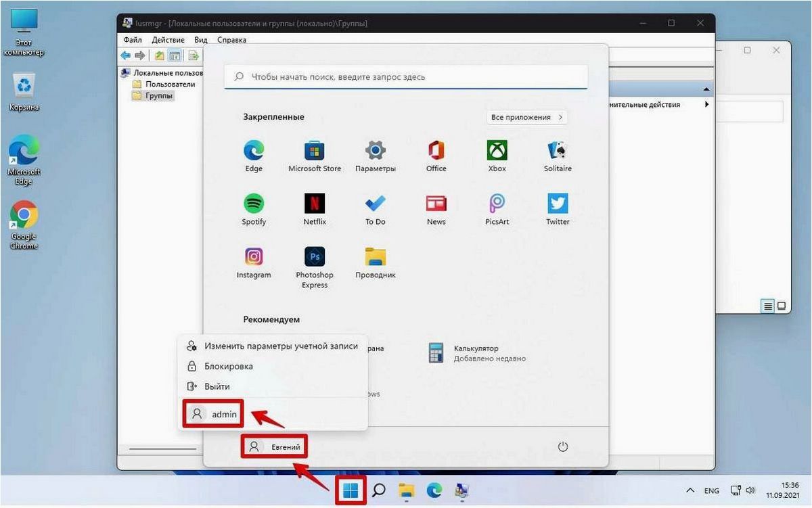Open the Solitaire game tile
The width and height of the screenshot is (812, 508).
click(558, 156)
